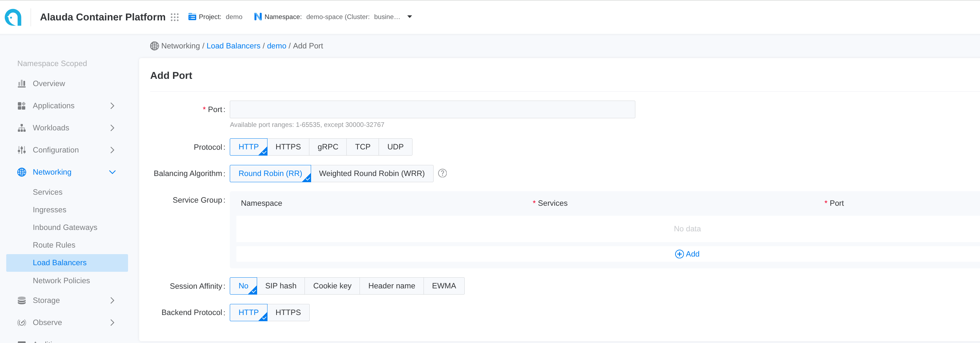The image size is (980, 343).
Task: Open the platform switcher grid icon
Action: pos(175,17)
